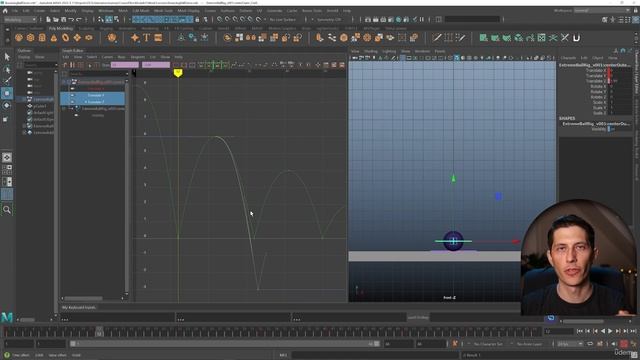Toggle select by object type mode
Viewport: 640px width, 360px height.
[109, 19]
